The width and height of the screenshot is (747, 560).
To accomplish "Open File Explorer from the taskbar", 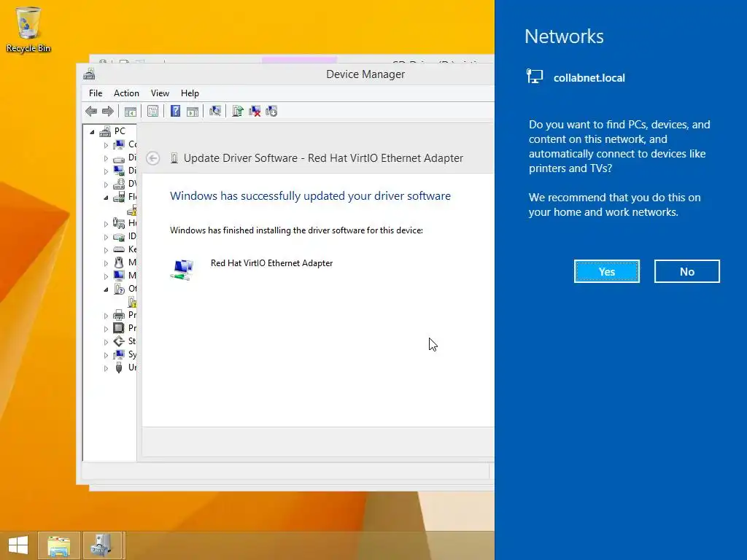I will point(59,545).
